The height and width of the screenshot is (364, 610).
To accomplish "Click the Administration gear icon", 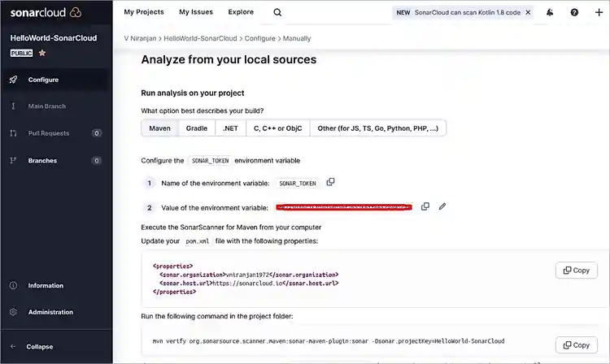I will pyautogui.click(x=13, y=312).
